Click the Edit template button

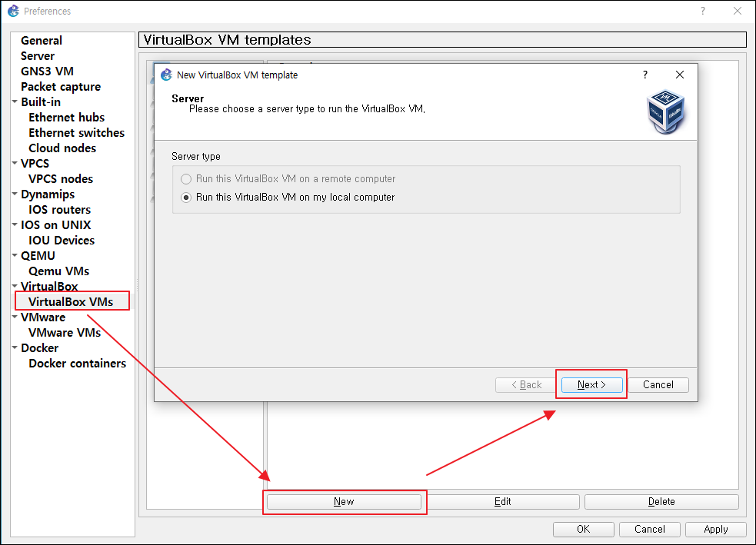[502, 502]
